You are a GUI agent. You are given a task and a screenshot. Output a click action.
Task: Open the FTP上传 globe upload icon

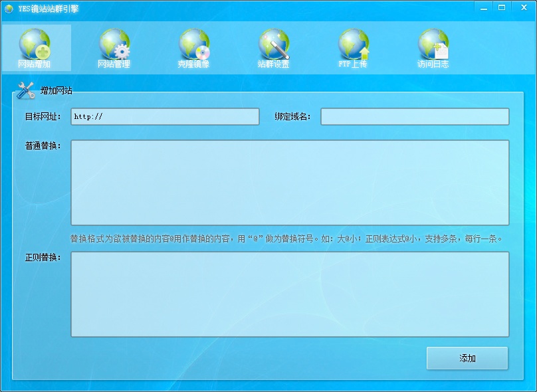pos(354,45)
